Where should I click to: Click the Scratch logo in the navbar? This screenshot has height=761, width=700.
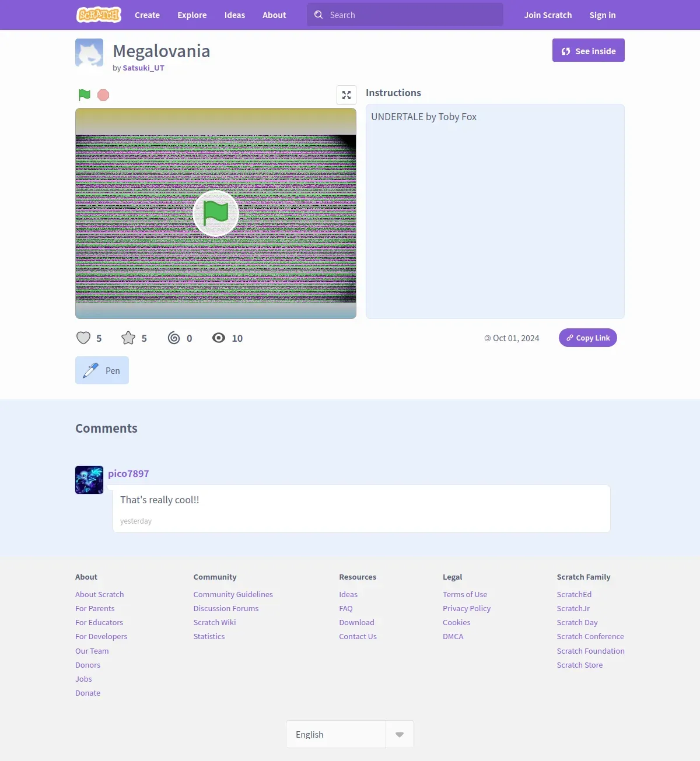coord(99,15)
